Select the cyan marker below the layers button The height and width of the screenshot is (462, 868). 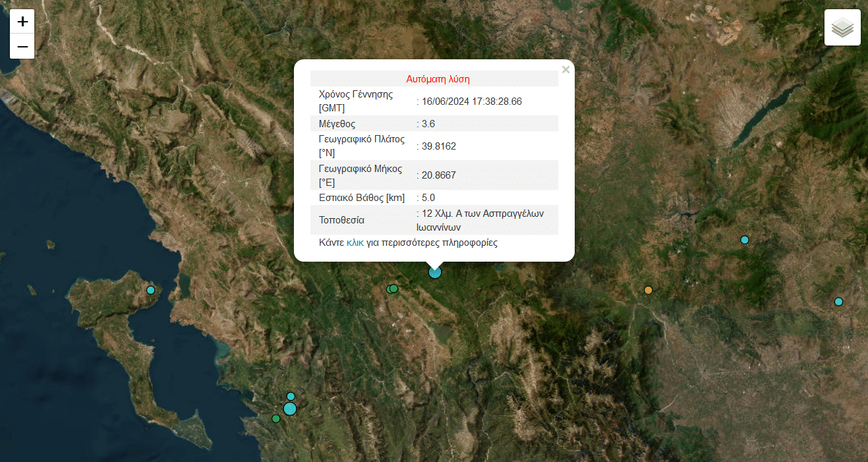click(x=745, y=240)
